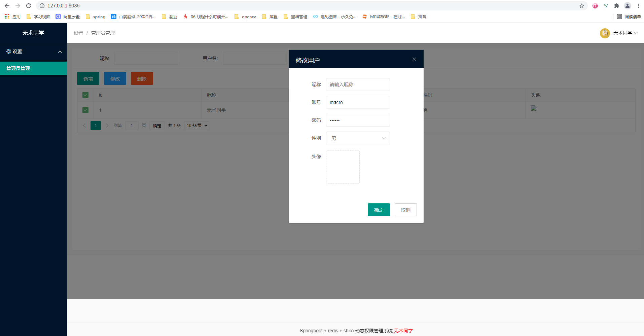Click the id column header
Viewport: 644px width, 336px height.
[x=101, y=95]
